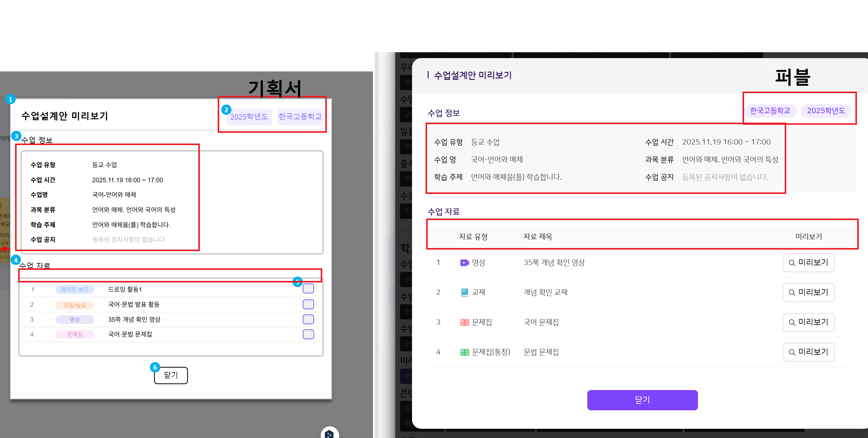Click the magnifier icon in row 1's 미리보기 button
The width and height of the screenshot is (868, 438).
point(792,263)
